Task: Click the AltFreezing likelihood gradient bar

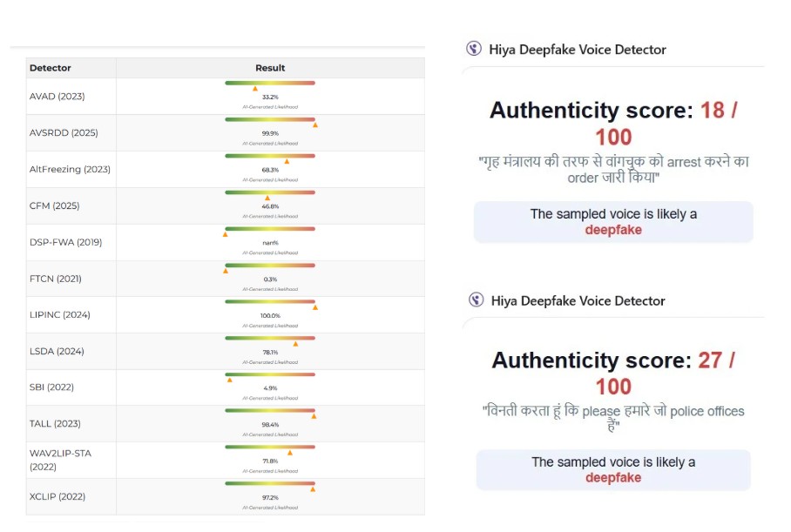Action: (x=270, y=156)
